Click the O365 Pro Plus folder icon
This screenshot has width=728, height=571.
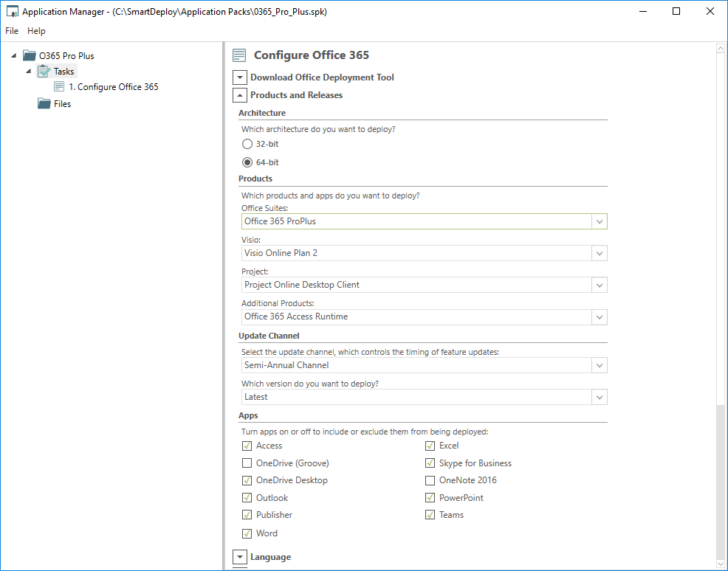pyautogui.click(x=30, y=55)
